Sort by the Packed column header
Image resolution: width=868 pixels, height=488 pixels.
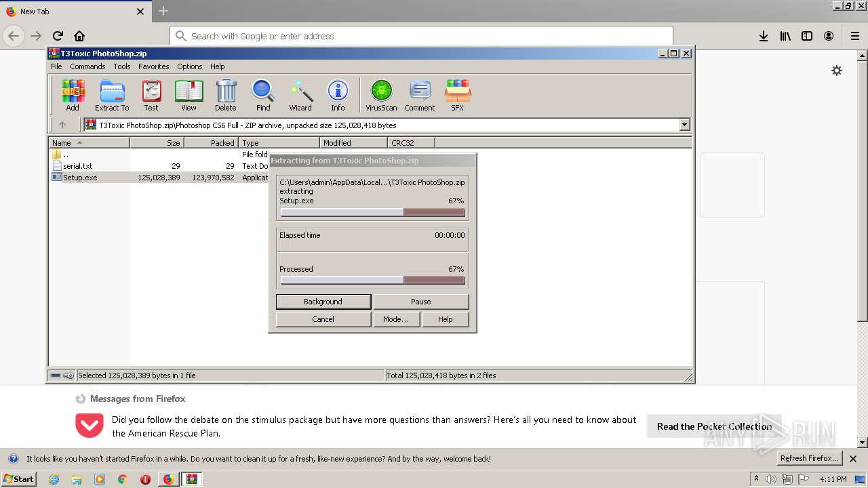211,142
